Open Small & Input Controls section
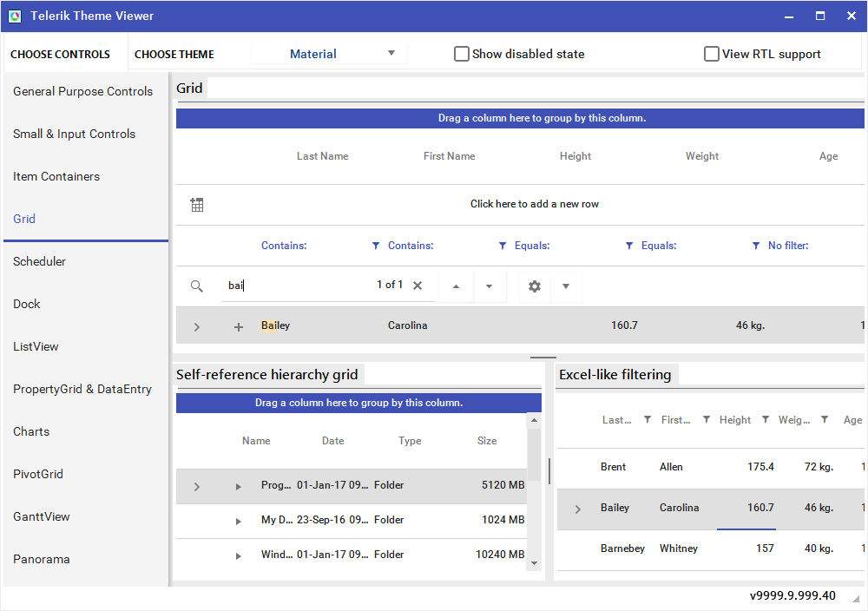868x611 pixels. (74, 134)
